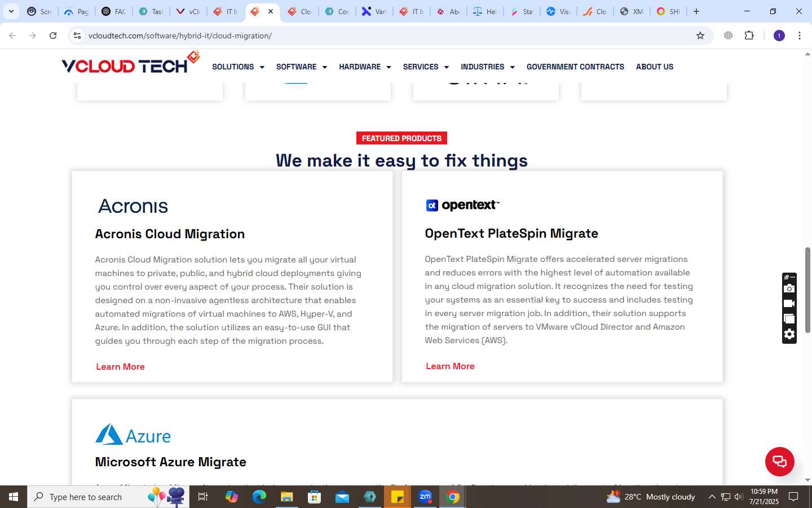This screenshot has height=508, width=812.
Task: Click the globe icon beside the bookmark star
Action: point(729,36)
